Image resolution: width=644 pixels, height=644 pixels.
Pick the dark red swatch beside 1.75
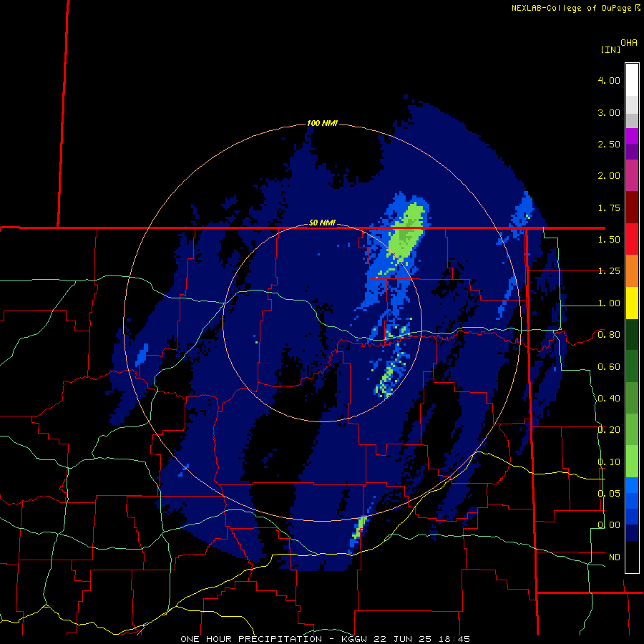(632, 208)
